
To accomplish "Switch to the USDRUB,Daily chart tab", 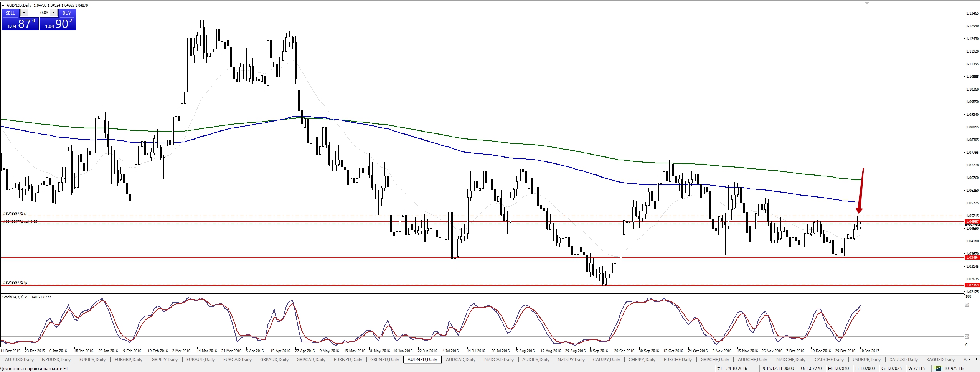I will tap(867, 360).
